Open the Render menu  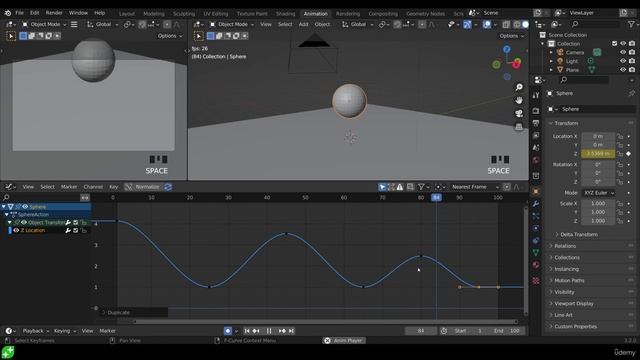(x=54, y=13)
